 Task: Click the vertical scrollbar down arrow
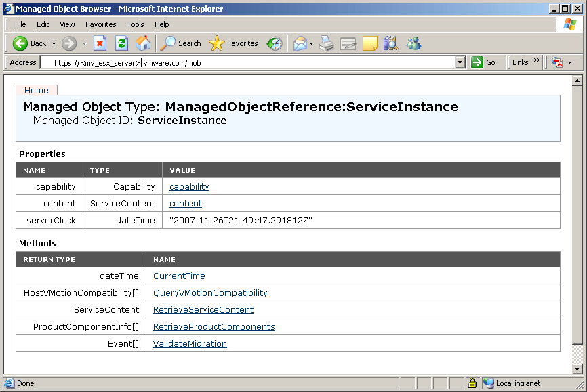tap(578, 369)
